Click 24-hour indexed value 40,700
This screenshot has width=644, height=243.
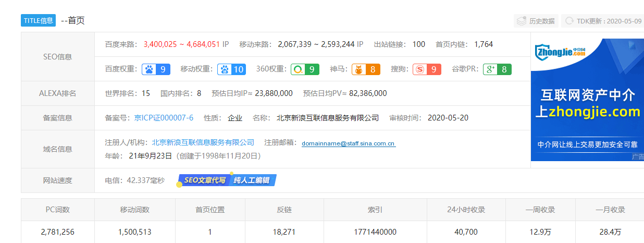(466, 232)
